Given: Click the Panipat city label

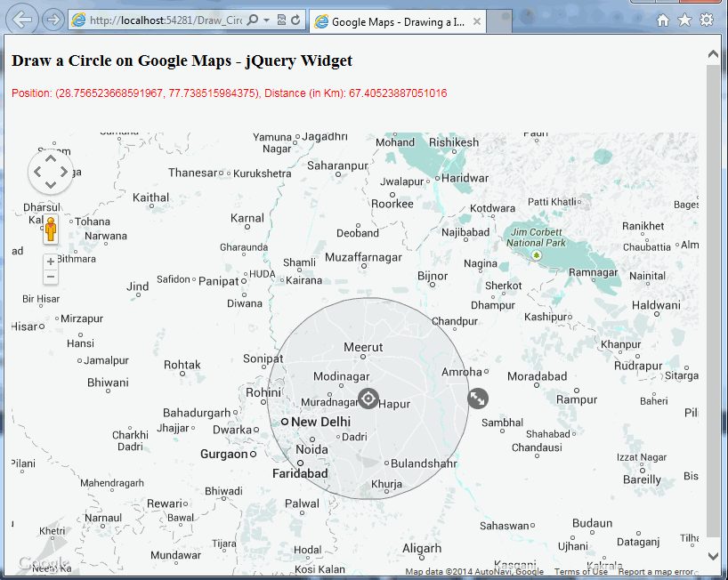Looking at the screenshot, I should tap(219, 281).
